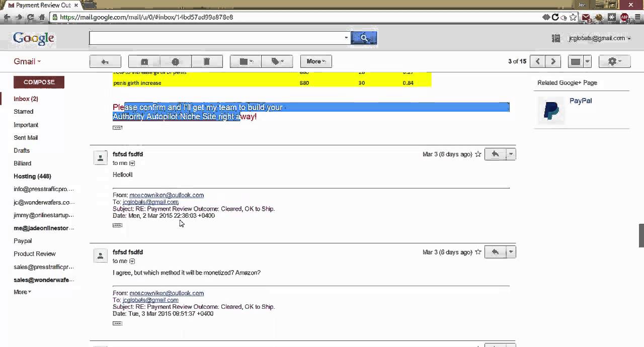Screen dimensions: 644x347
Task: Open the PayPal related page link
Action: tap(581, 101)
